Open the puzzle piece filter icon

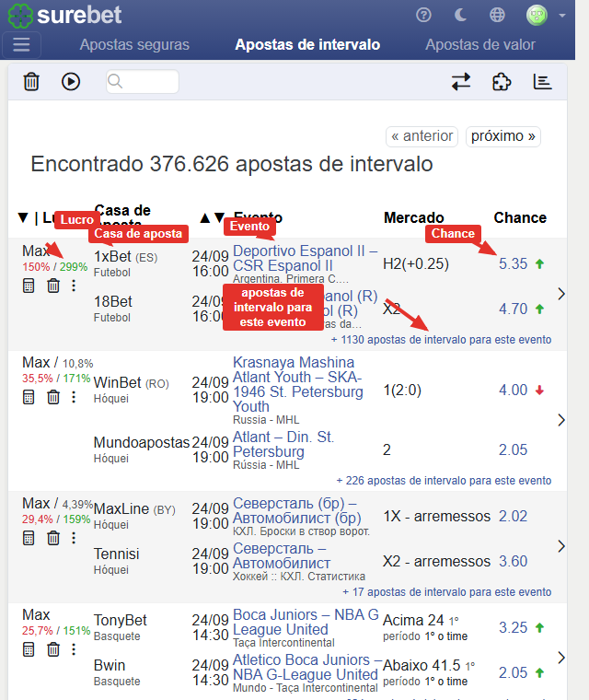(502, 82)
